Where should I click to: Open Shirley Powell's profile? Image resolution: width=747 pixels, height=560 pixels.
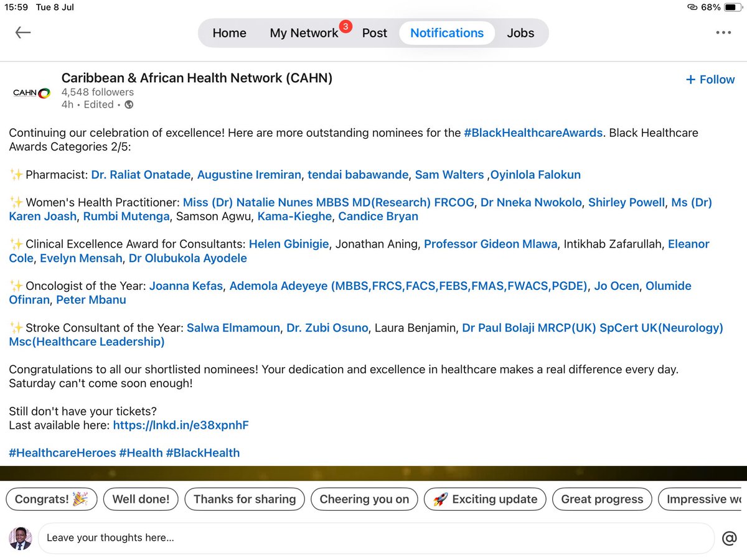626,202
